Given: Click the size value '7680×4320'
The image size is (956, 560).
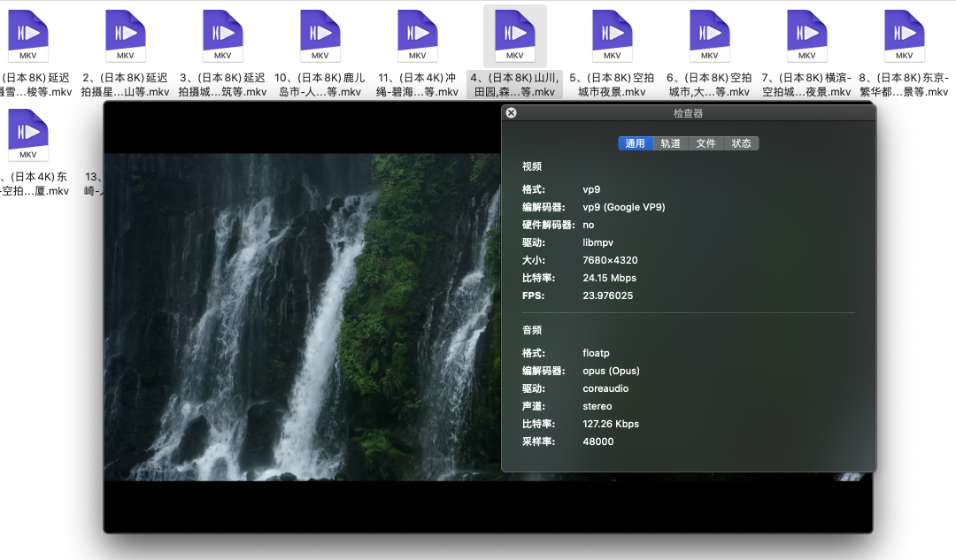Looking at the screenshot, I should [610, 260].
